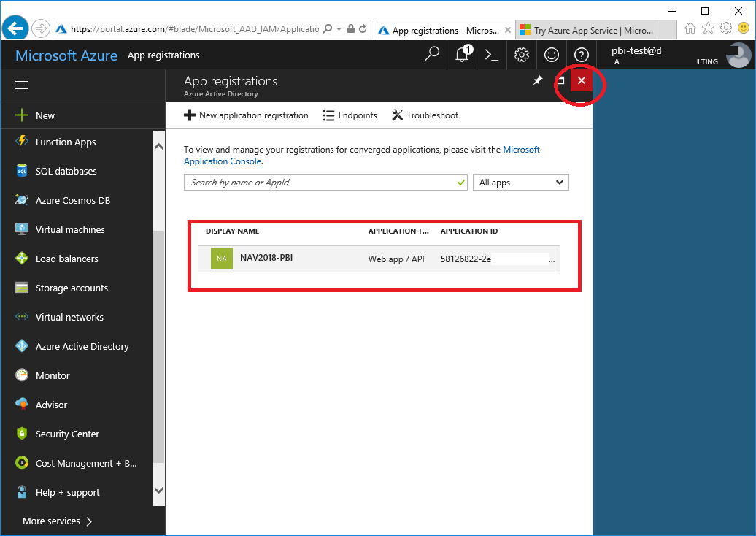Open the notifications bell
Screen dimensions: 756x536
463,55
